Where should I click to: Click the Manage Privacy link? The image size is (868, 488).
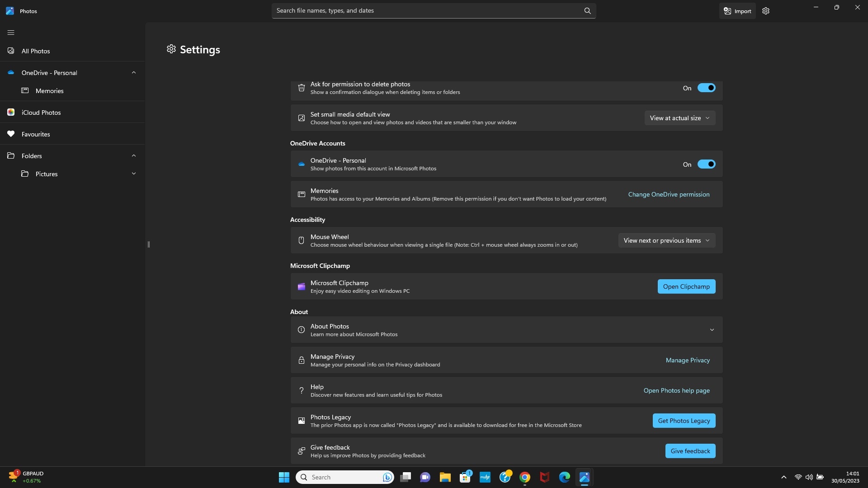688,360
